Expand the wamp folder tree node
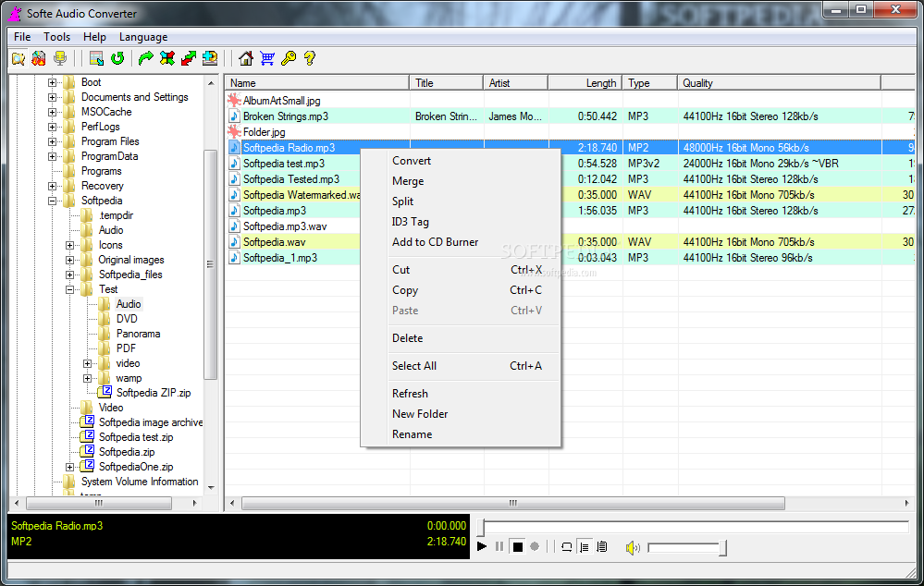The height and width of the screenshot is (586, 924). tap(88, 378)
